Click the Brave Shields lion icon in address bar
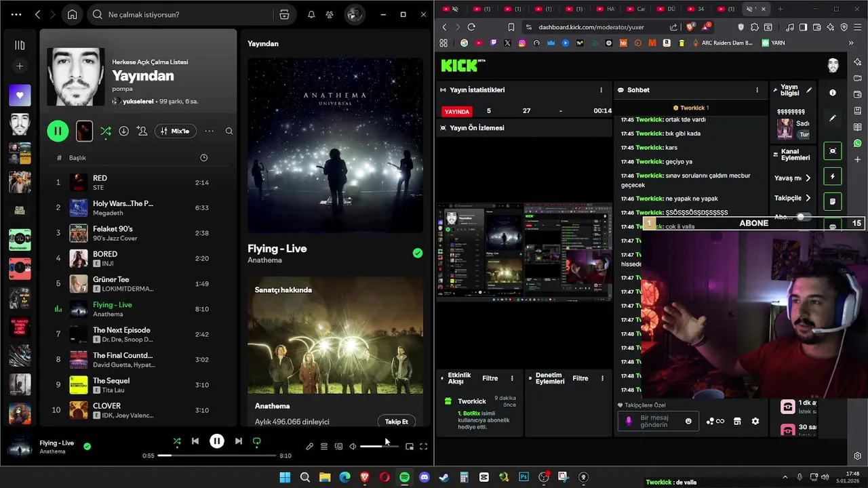Screen dimensions: 868x488 [690, 27]
